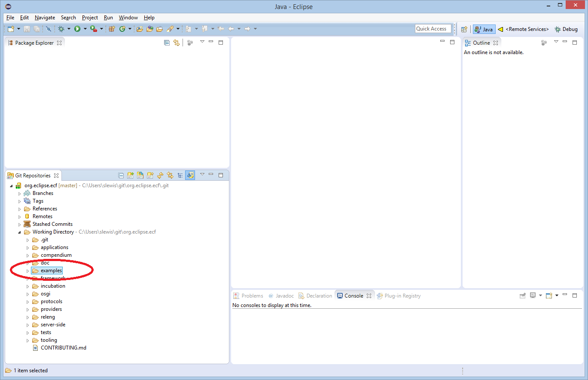This screenshot has width=588, height=380.
Task: Open the New Java Class dropdown arrow
Action: [130, 29]
